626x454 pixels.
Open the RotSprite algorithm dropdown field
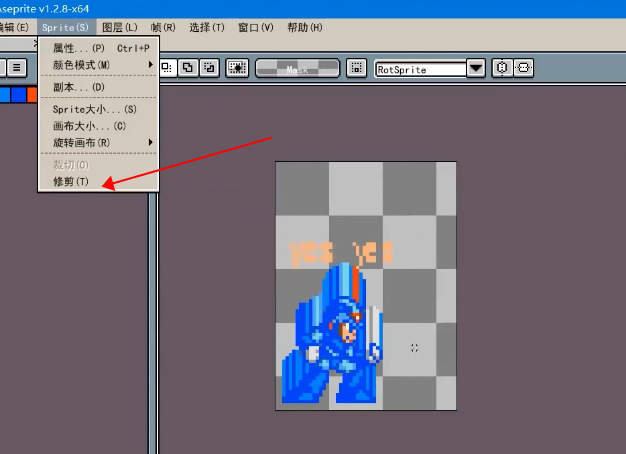pyautogui.click(x=420, y=69)
